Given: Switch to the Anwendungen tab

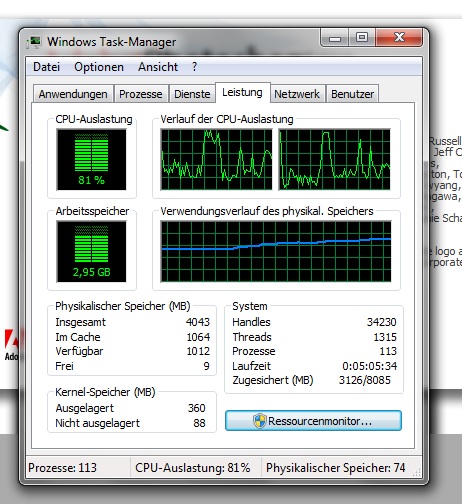Looking at the screenshot, I should point(73,94).
